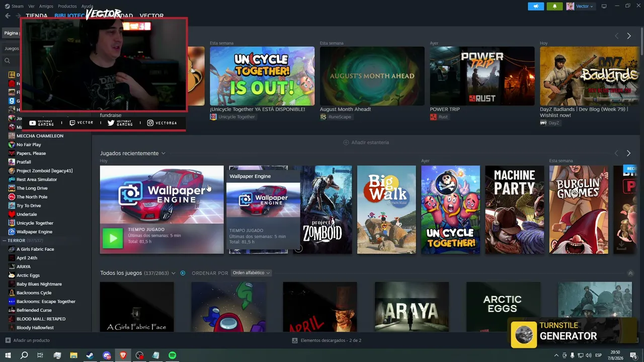Screen dimensions: 644x362
Task: Click the DayZ icon under Badlands news
Action: (543, 123)
